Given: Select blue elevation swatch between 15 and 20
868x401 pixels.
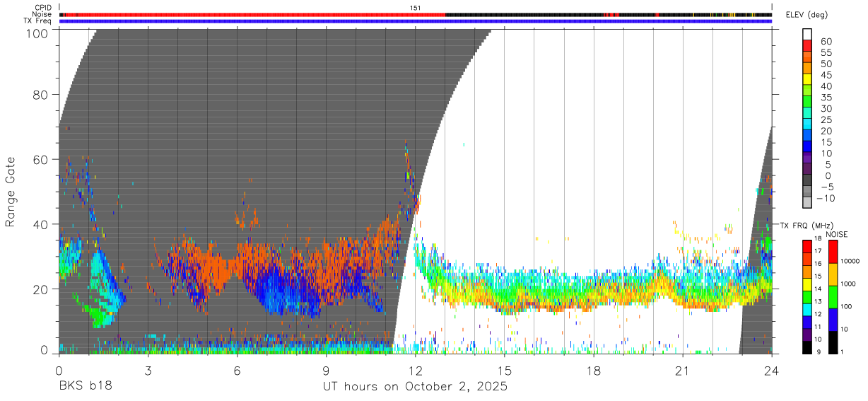Looking at the screenshot, I should pyautogui.click(x=807, y=136).
